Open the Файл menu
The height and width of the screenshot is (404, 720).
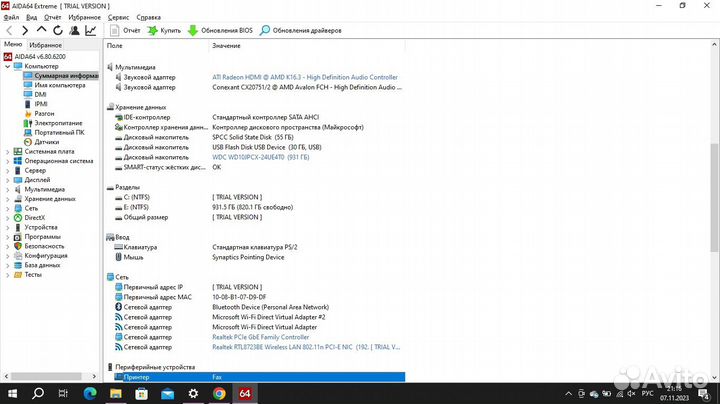pyautogui.click(x=11, y=17)
